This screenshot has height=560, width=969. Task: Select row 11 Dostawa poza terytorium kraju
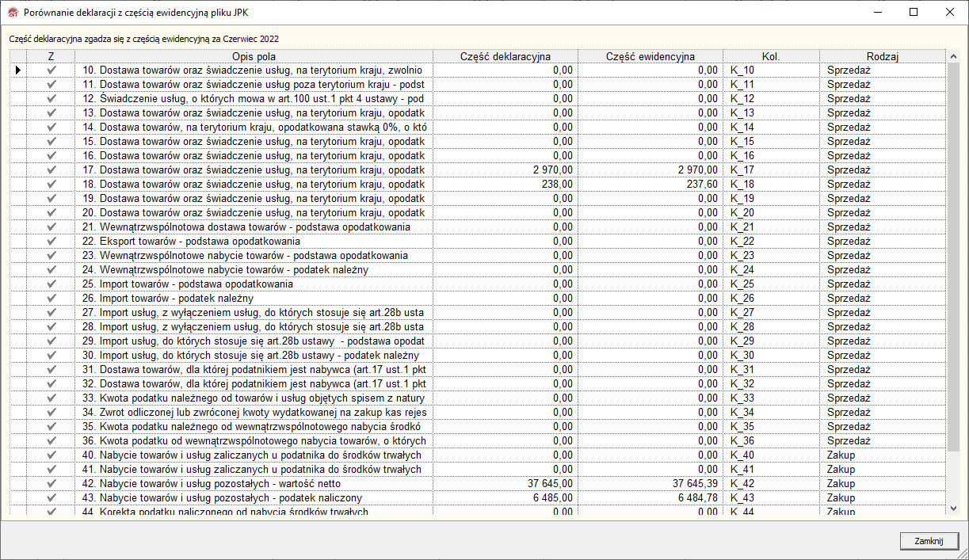(x=254, y=85)
